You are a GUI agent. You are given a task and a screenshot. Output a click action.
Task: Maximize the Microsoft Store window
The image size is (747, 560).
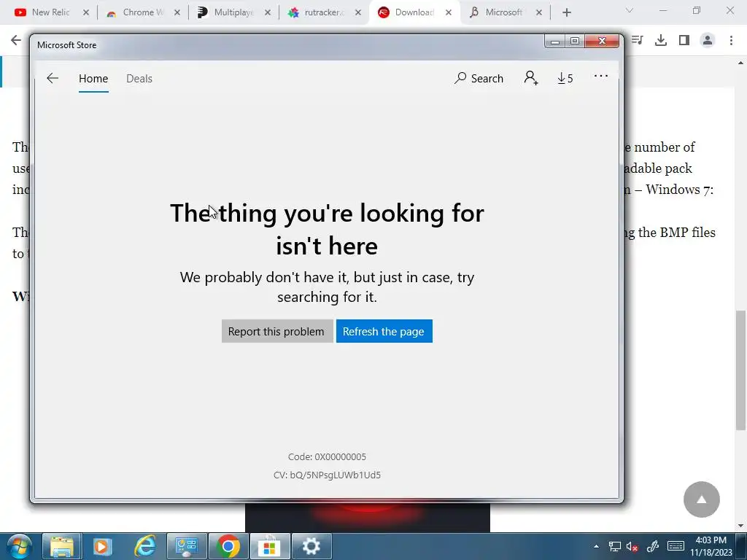[x=575, y=42]
